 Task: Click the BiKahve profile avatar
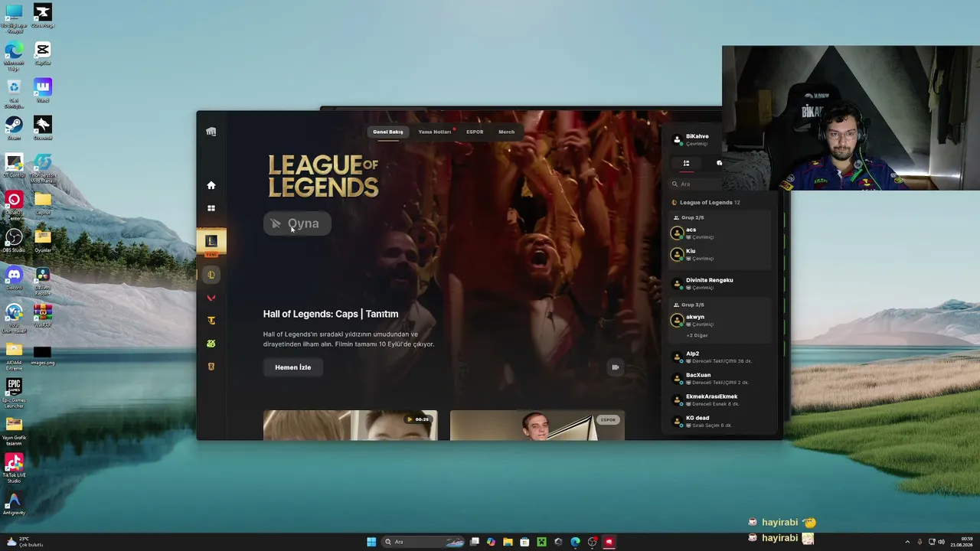tap(677, 140)
